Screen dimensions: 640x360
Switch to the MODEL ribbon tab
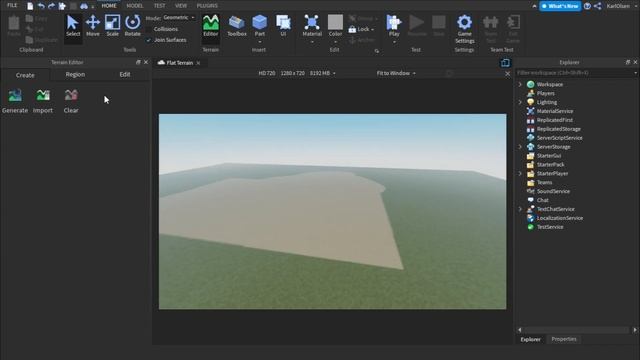(x=135, y=6)
